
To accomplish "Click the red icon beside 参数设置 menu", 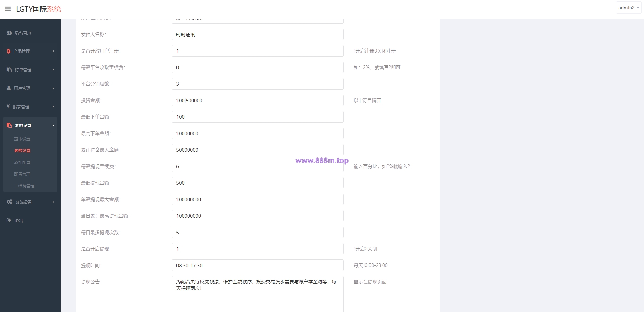I will (x=9, y=125).
